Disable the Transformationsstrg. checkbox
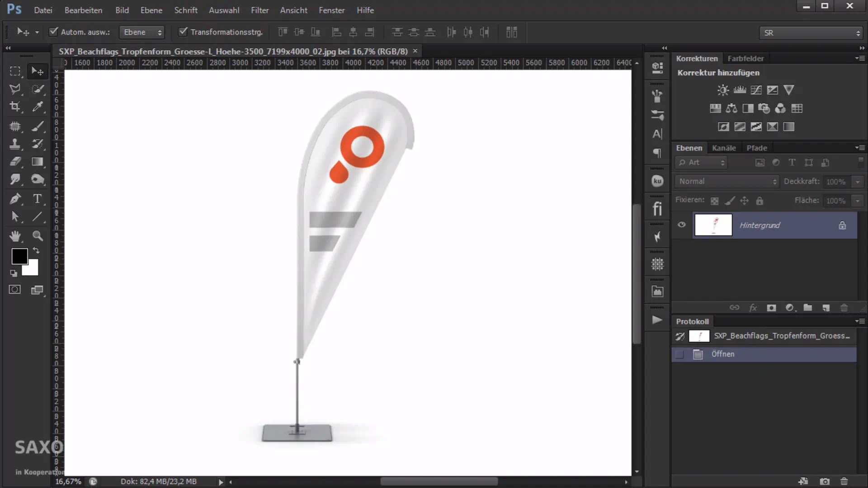This screenshot has width=868, height=488. [183, 32]
